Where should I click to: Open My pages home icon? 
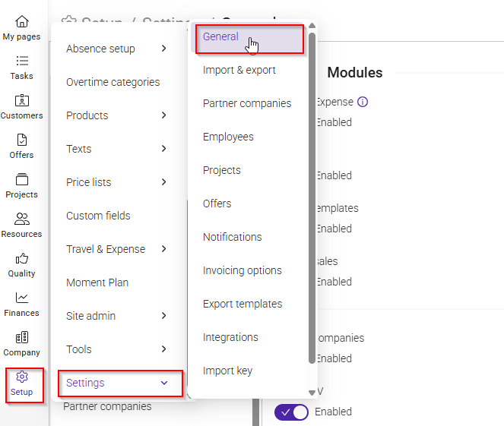(x=22, y=22)
